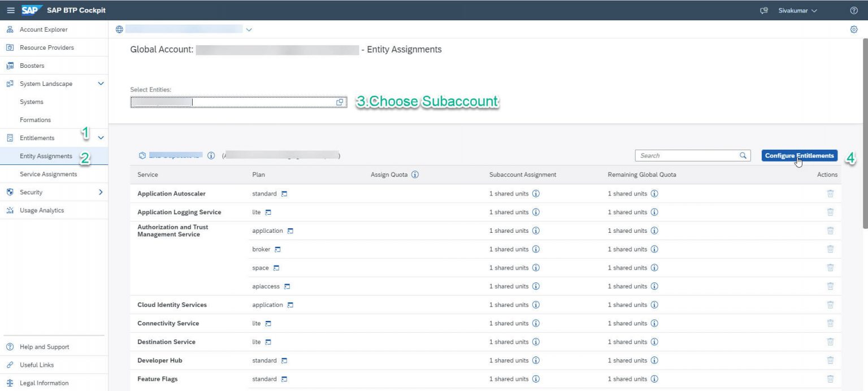Open the navigation hamburger menu
The image size is (868, 391).
tap(10, 10)
